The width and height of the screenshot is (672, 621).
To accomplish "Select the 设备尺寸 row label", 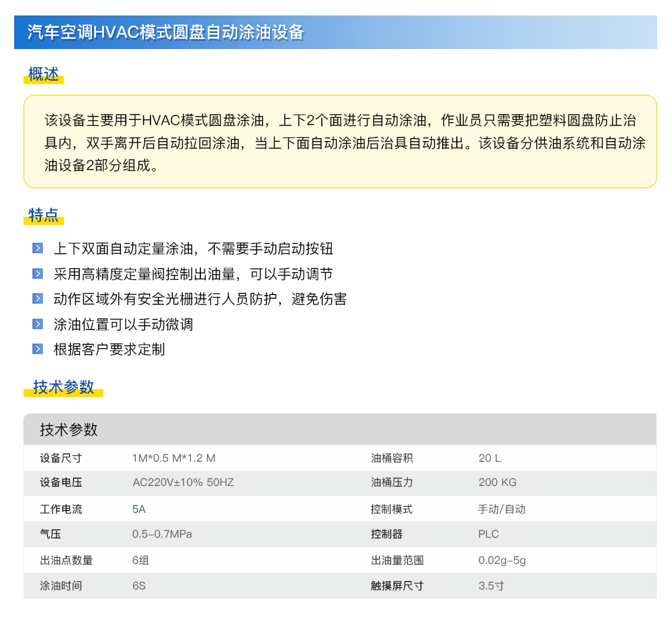I will [60, 458].
